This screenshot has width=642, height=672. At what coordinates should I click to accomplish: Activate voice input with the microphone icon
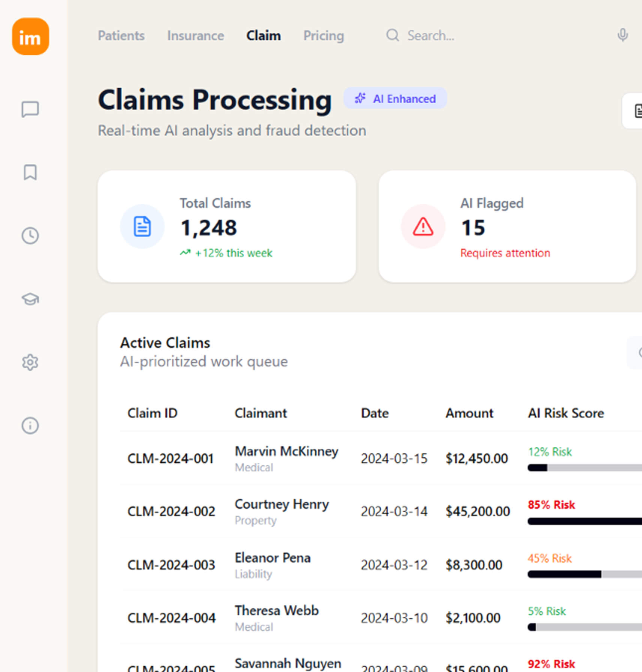622,35
